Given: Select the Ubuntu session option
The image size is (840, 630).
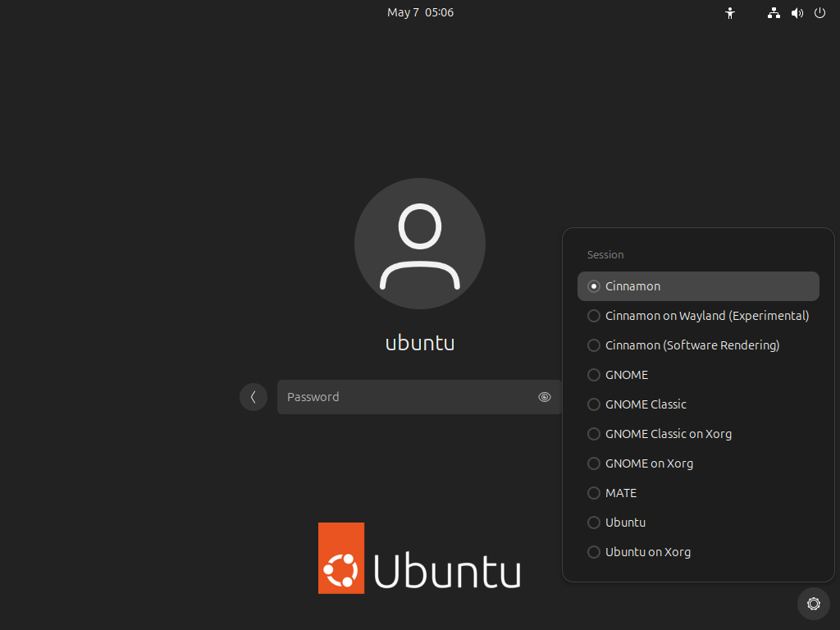Looking at the screenshot, I should point(698,523).
